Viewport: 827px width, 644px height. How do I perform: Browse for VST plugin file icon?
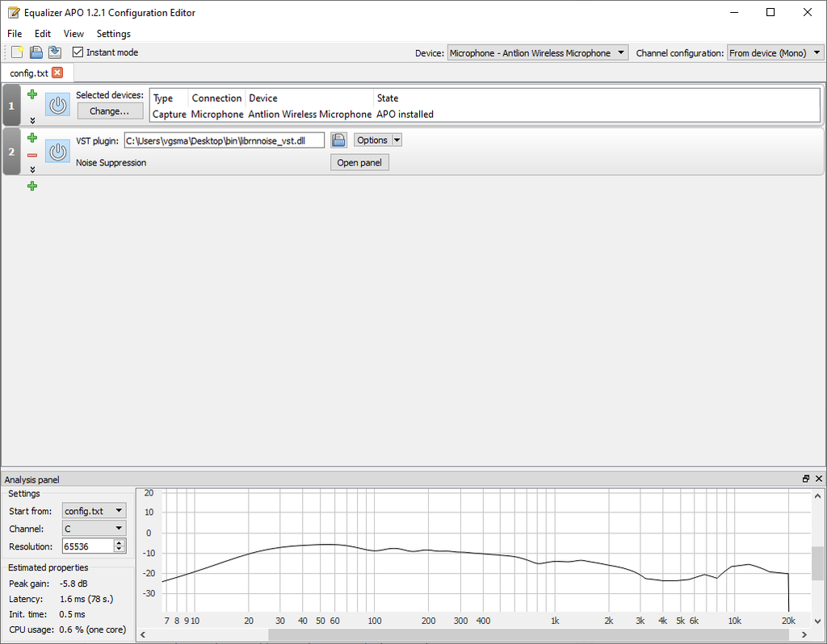point(339,140)
